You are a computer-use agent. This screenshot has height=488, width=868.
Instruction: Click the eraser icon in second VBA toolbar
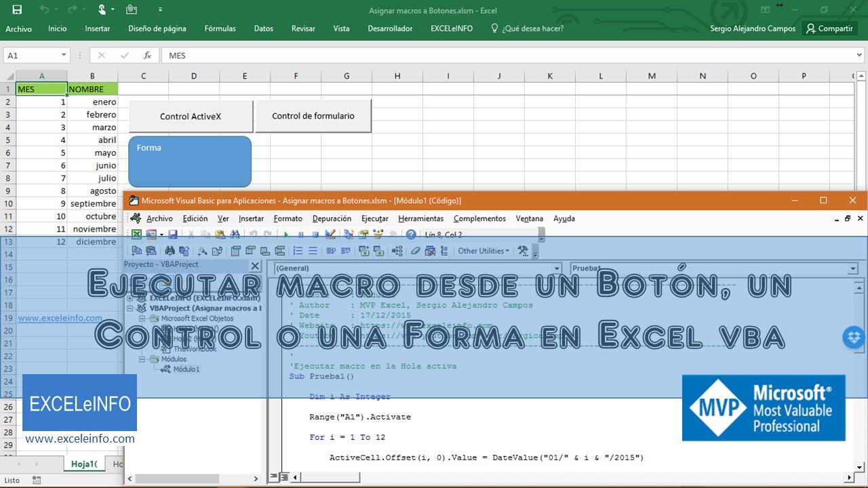point(415,251)
